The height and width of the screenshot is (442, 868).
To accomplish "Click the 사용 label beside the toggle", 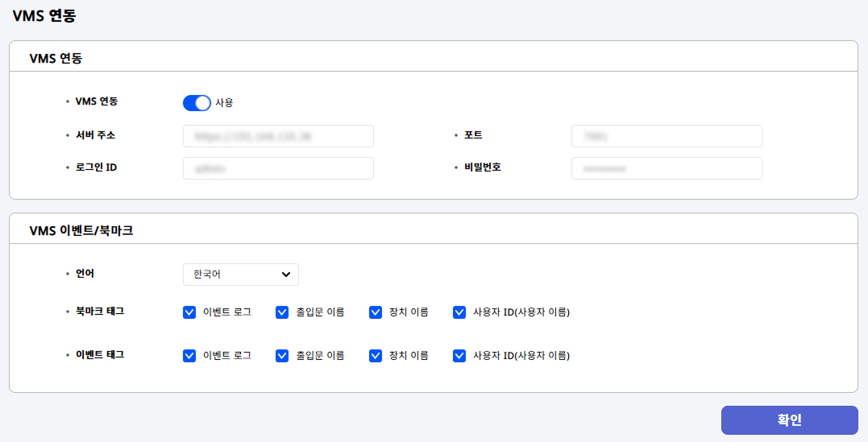I will pos(224,103).
